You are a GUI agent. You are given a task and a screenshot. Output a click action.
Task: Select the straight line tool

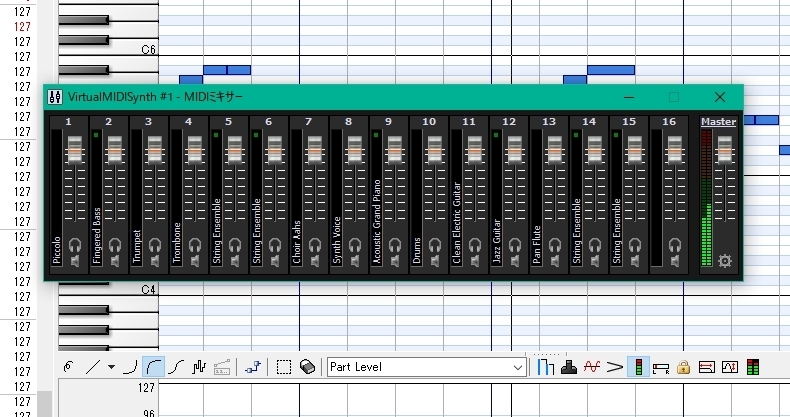coord(92,367)
